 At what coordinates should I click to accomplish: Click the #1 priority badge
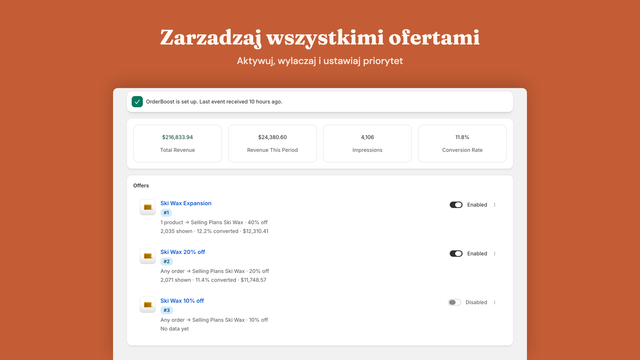pyautogui.click(x=166, y=213)
